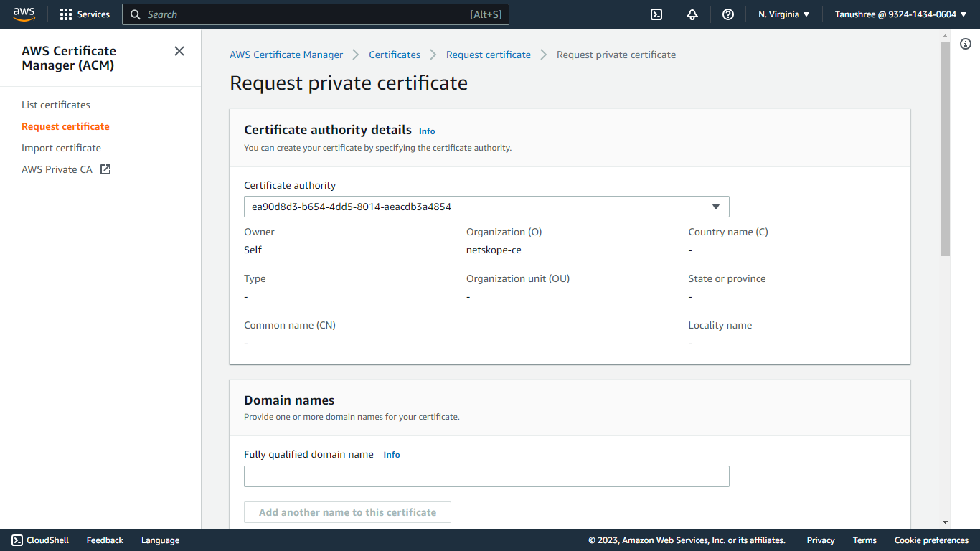This screenshot has width=980, height=551.
Task: Open Info link for Fully qualified domain name
Action: coord(392,455)
